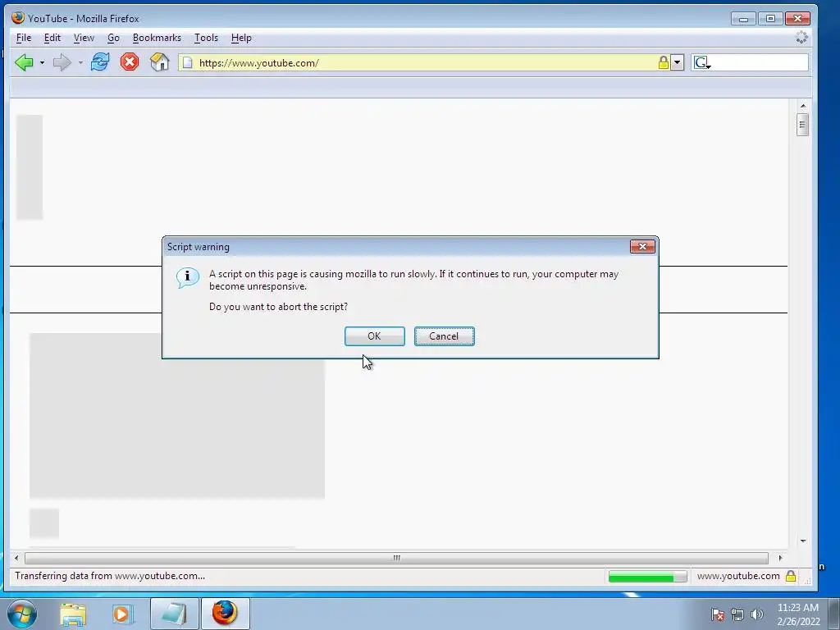Open Action Center flag in system tray
Screen dimensions: 840x630
click(718, 614)
